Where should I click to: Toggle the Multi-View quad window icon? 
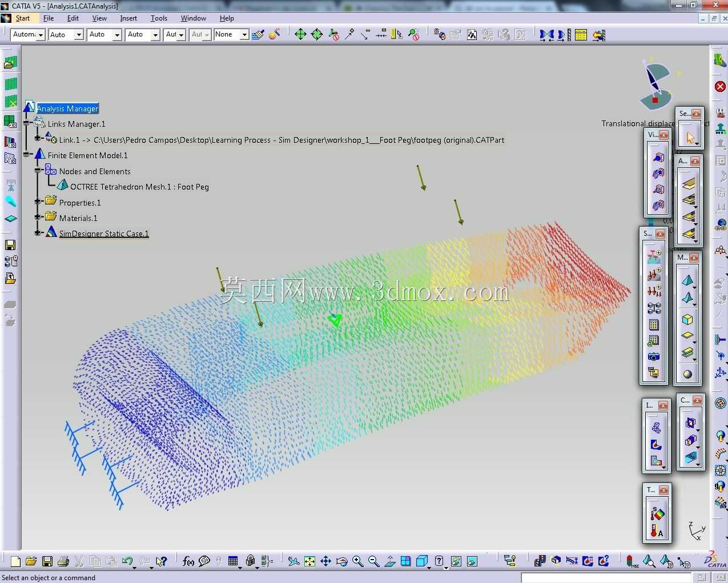tap(405, 561)
